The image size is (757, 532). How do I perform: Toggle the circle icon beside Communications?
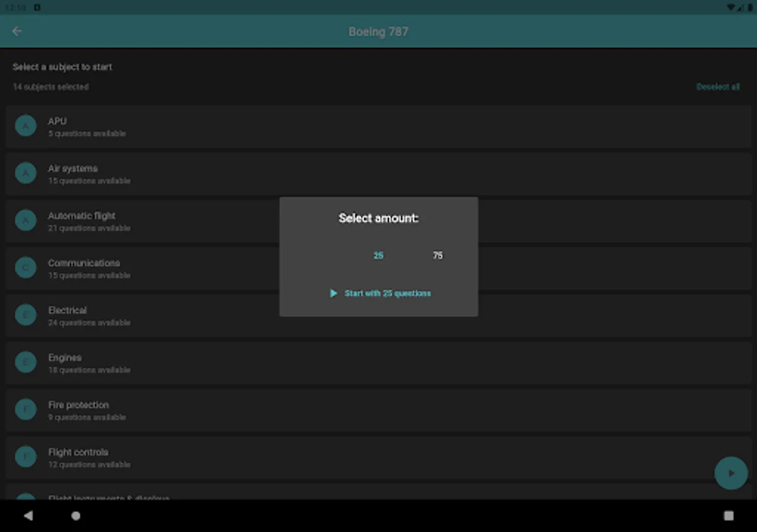25,268
